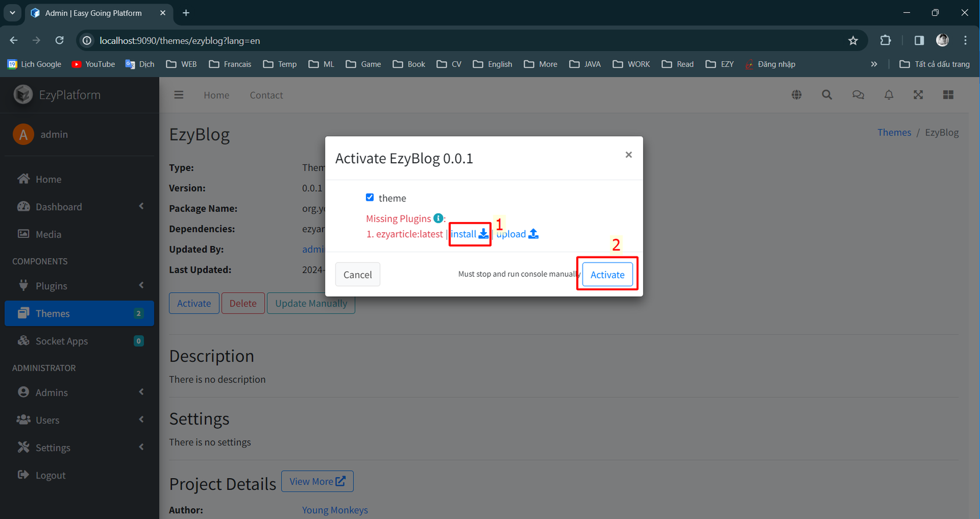Close the Admin Easy Going Platform tab

163,13
